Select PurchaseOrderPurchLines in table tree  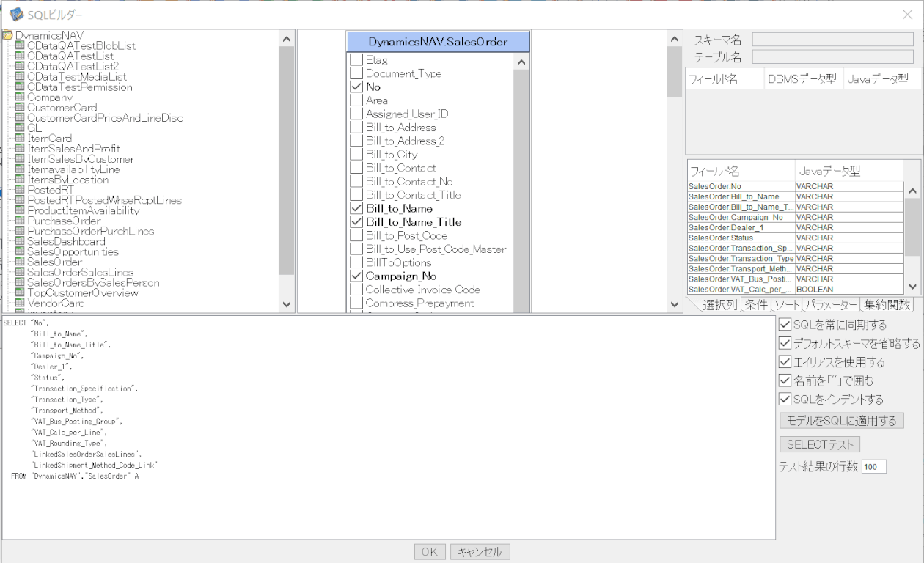[x=90, y=231]
